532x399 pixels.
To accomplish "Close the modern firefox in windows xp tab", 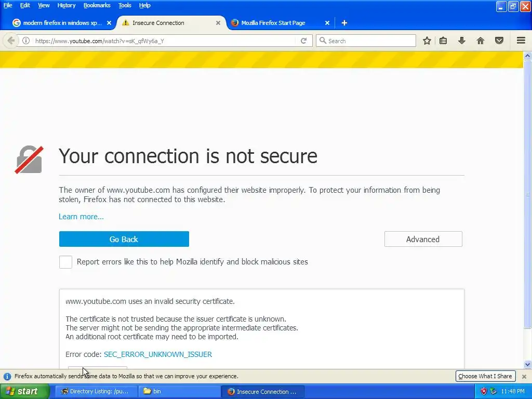I will point(109,23).
